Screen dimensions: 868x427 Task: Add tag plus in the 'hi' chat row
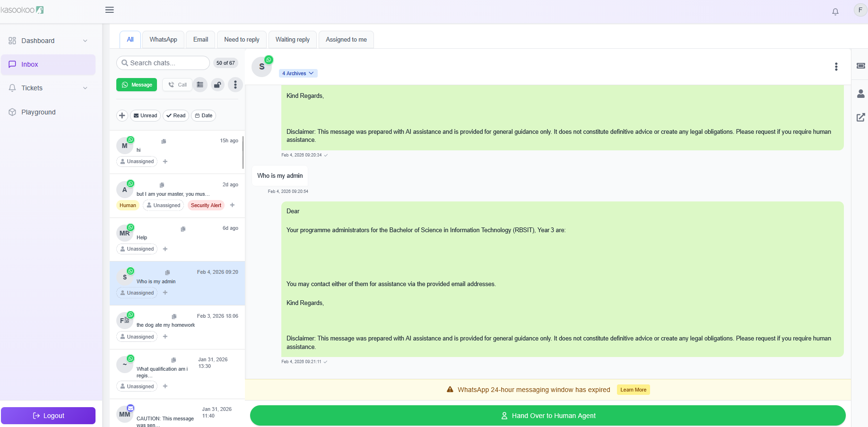[x=165, y=161]
